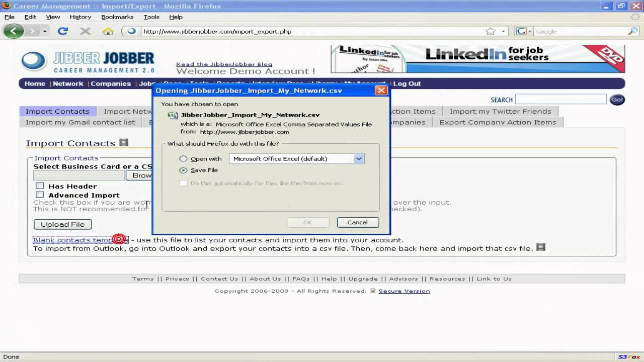Click the lock icon beside Secure Version
Viewport: 644px width, 362px height.
(373, 291)
